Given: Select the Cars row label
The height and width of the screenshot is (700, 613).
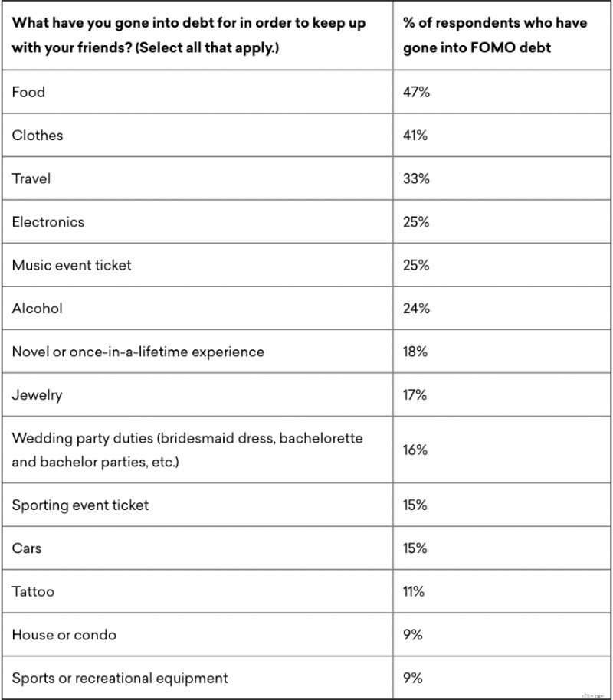Looking at the screenshot, I should coord(27,548).
